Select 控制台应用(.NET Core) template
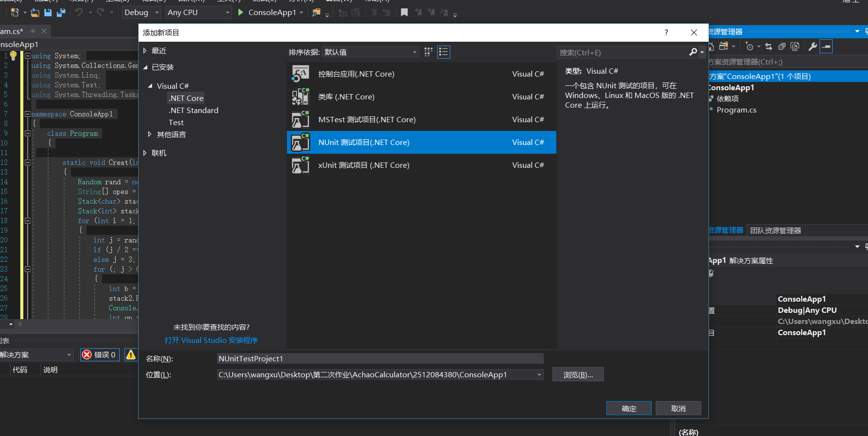This screenshot has width=868, height=436. (x=422, y=74)
